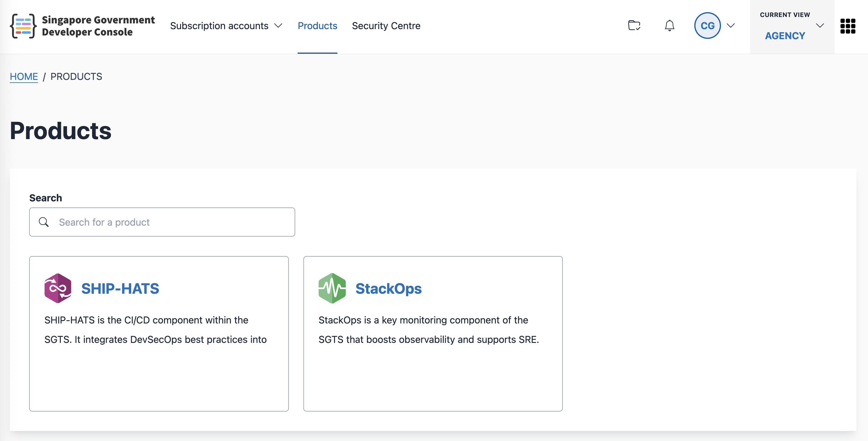Open the Current View AGENCY dropdown
The image size is (868, 441).
(x=792, y=27)
